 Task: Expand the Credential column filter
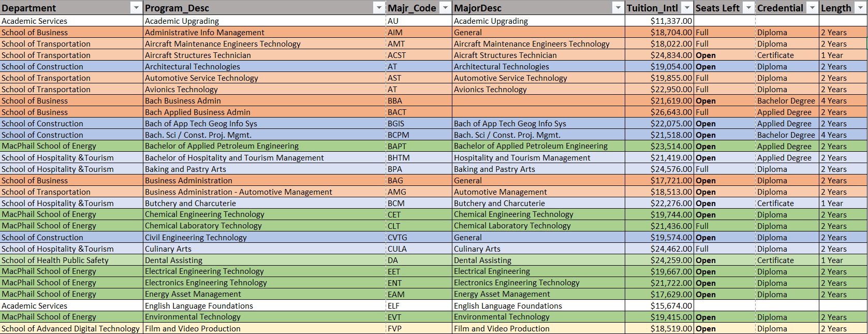[x=812, y=8]
